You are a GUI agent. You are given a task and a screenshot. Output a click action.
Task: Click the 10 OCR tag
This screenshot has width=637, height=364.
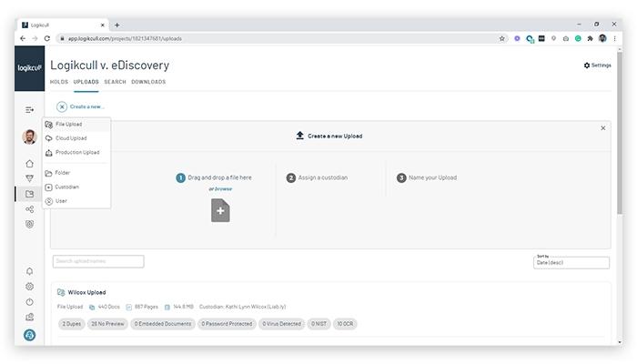pyautogui.click(x=345, y=324)
